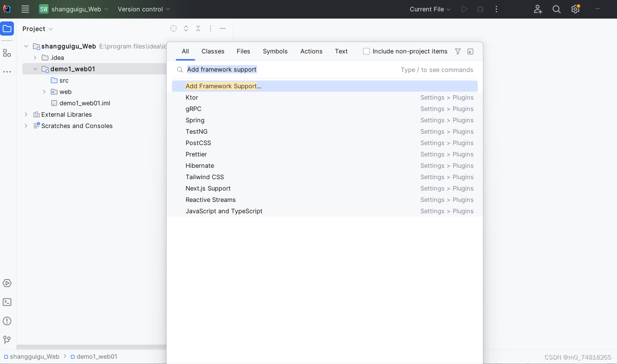Viewport: 617px width, 364px height.
Task: Open the Structure tool window icon
Action: [x=7, y=53]
